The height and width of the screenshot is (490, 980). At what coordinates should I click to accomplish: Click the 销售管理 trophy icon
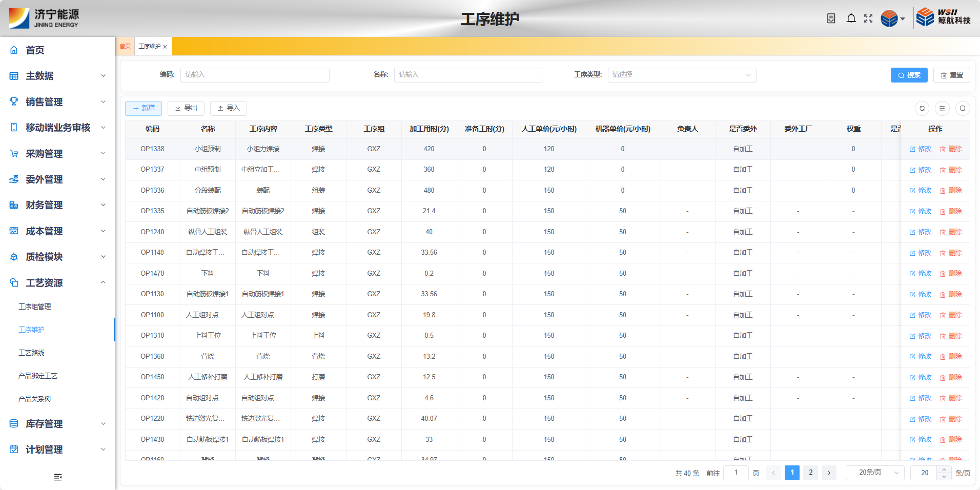click(x=14, y=101)
